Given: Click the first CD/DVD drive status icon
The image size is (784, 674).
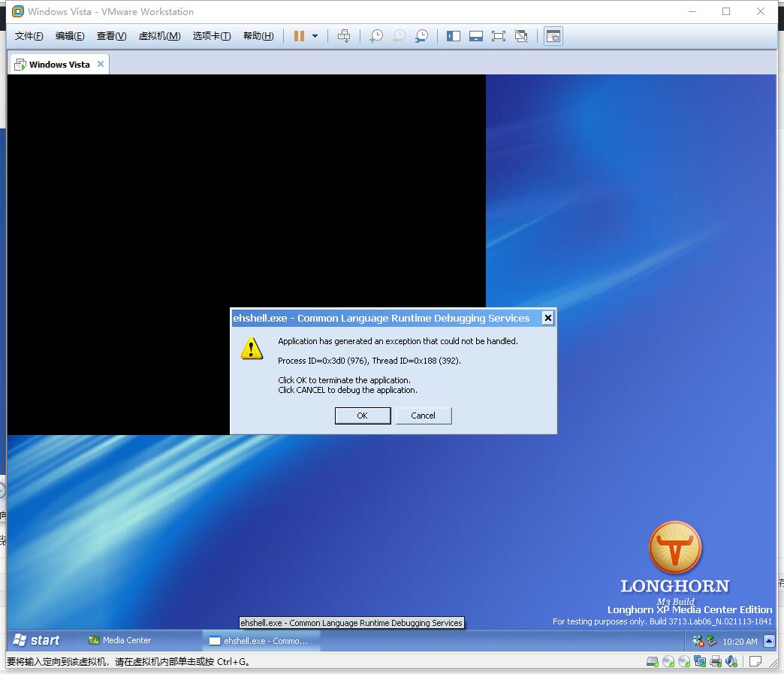Looking at the screenshot, I should tap(668, 662).
